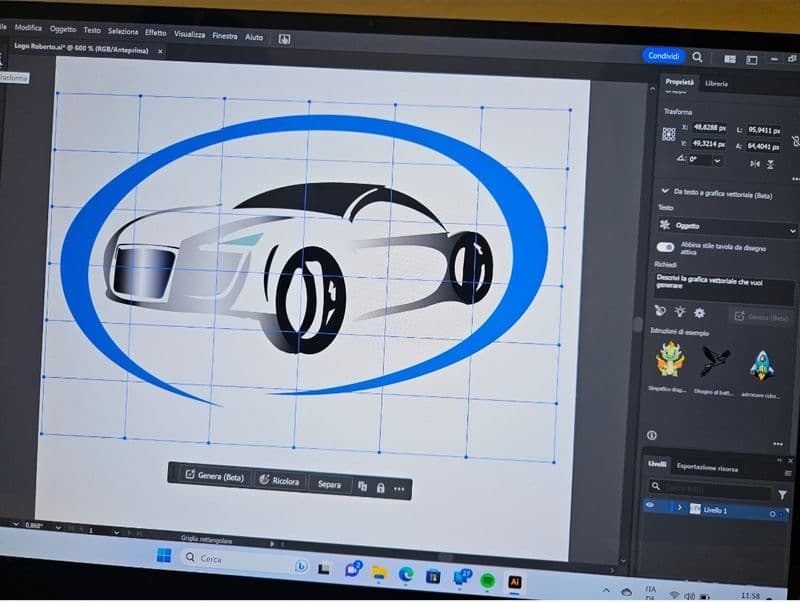Open Adobe Illustrator from the Windows taskbar
The width and height of the screenshot is (800, 603).
point(515,580)
